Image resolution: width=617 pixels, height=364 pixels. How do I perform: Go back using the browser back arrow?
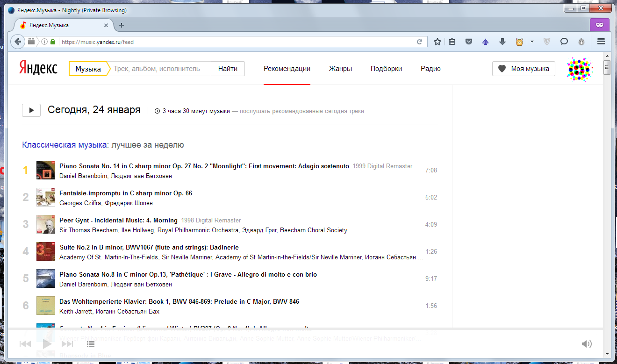pyautogui.click(x=18, y=42)
